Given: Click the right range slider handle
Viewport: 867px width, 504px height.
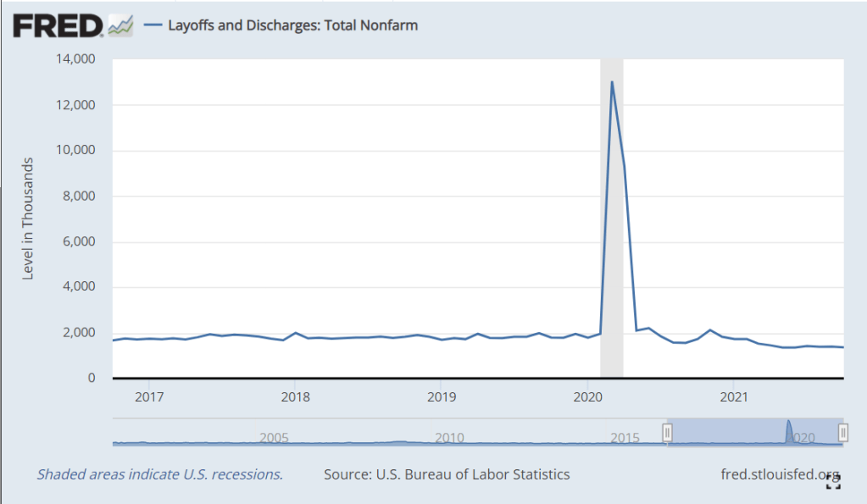Looking at the screenshot, I should click(x=842, y=433).
